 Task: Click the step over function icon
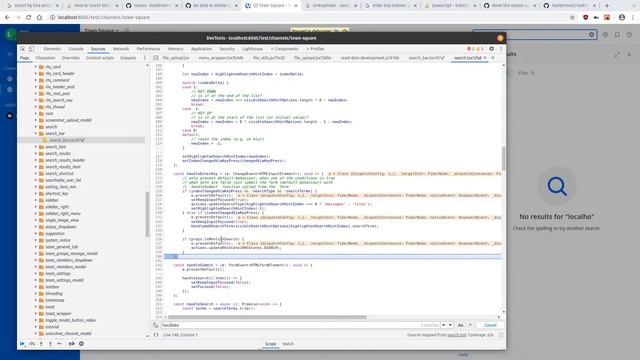point(32,344)
